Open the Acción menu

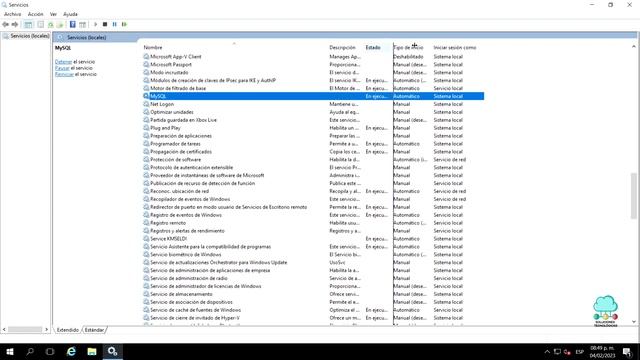tap(36, 14)
